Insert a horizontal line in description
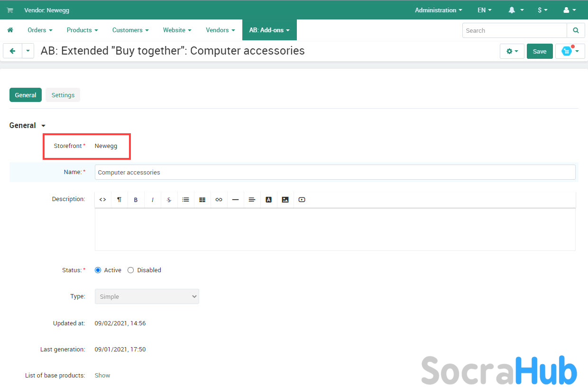This screenshot has height=387, width=588. [235, 200]
